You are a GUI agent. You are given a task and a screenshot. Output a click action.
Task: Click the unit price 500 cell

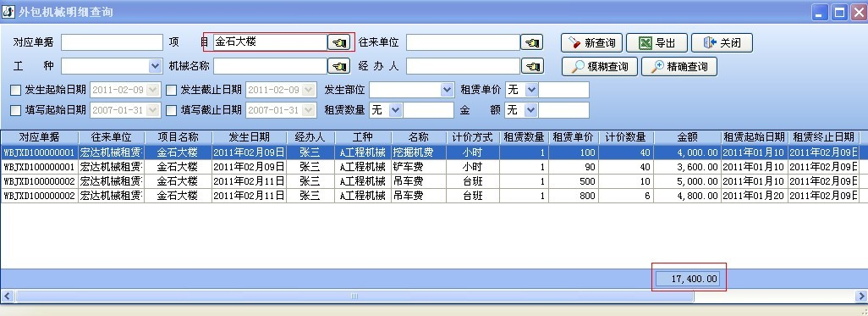click(x=574, y=181)
